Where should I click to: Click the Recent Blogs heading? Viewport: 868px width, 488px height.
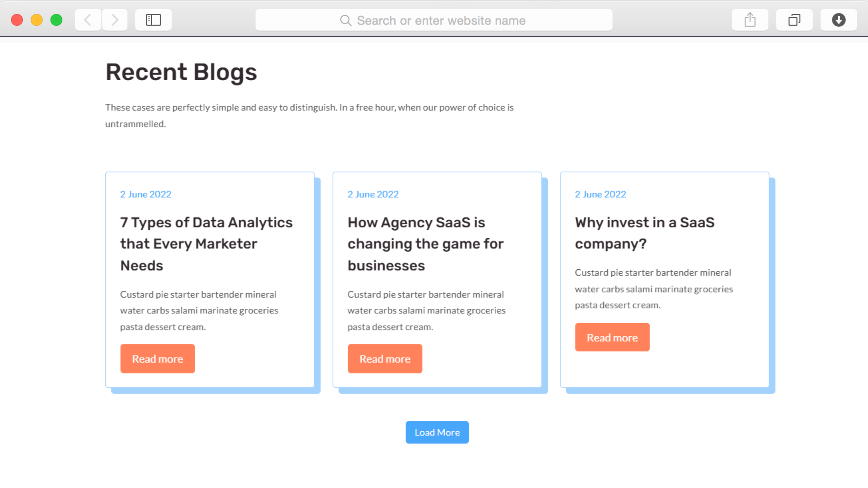pyautogui.click(x=181, y=72)
